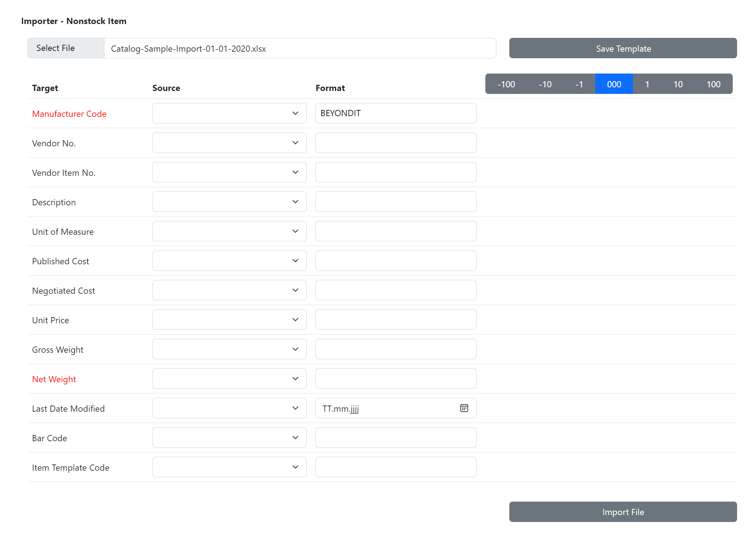Select the 000 offset option

tap(614, 84)
